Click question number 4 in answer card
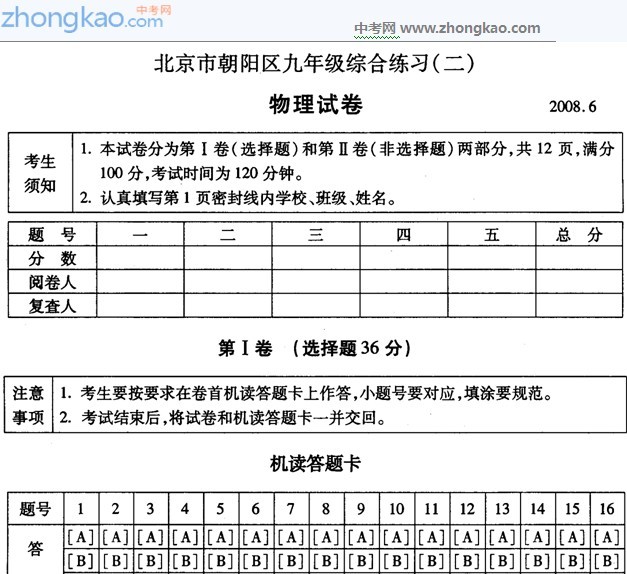 pos(186,509)
